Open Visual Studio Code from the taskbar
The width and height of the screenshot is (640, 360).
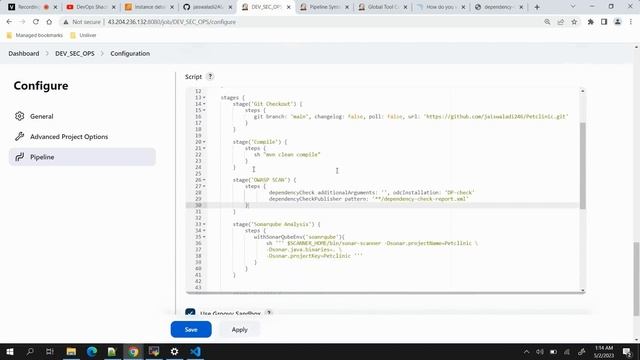(x=195, y=351)
